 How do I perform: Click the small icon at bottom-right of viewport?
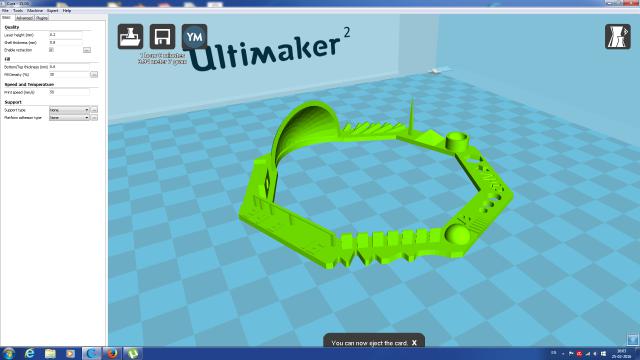(633, 339)
